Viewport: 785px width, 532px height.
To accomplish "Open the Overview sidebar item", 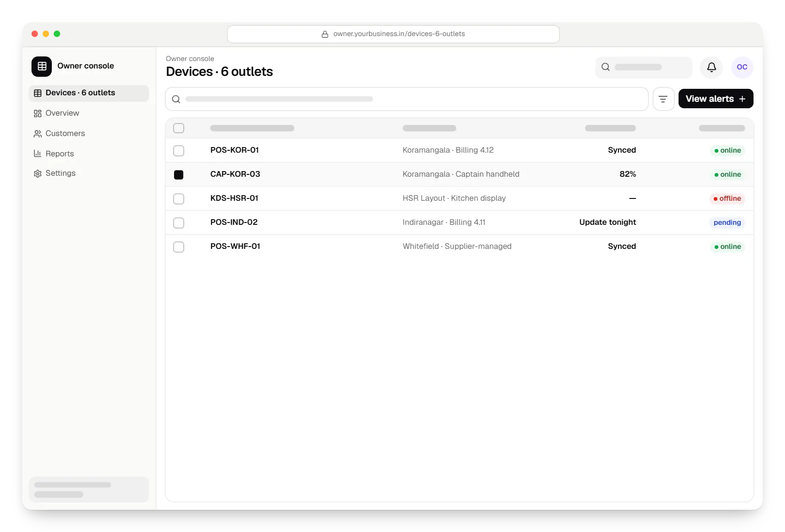I will 89,113.
